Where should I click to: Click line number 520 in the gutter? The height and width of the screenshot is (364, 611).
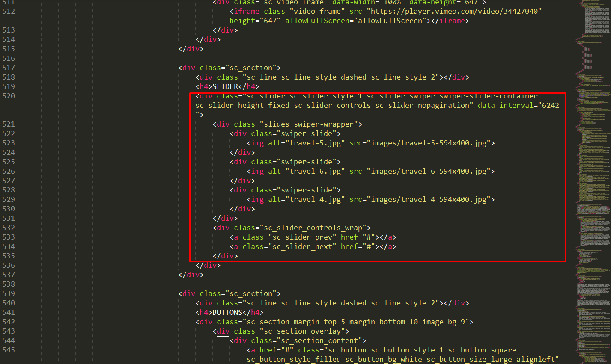[x=9, y=96]
